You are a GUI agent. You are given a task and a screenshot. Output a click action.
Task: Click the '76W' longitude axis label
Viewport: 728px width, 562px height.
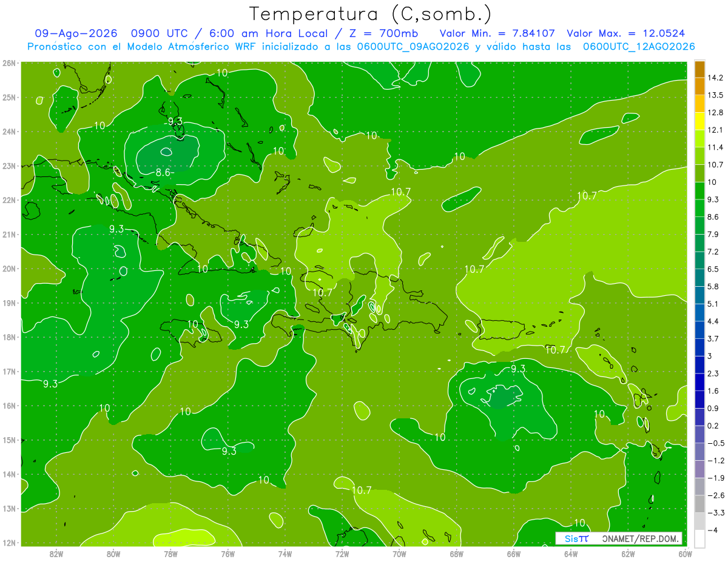(x=227, y=554)
